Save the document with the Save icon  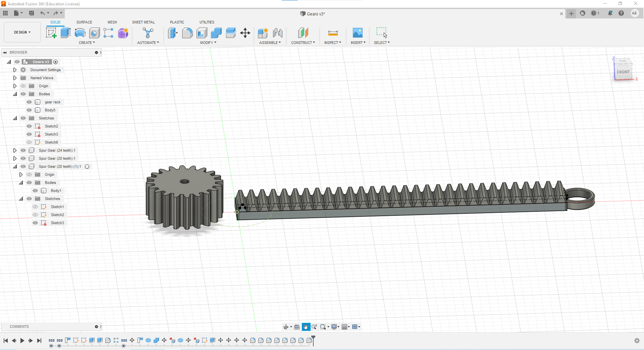pyautogui.click(x=32, y=13)
